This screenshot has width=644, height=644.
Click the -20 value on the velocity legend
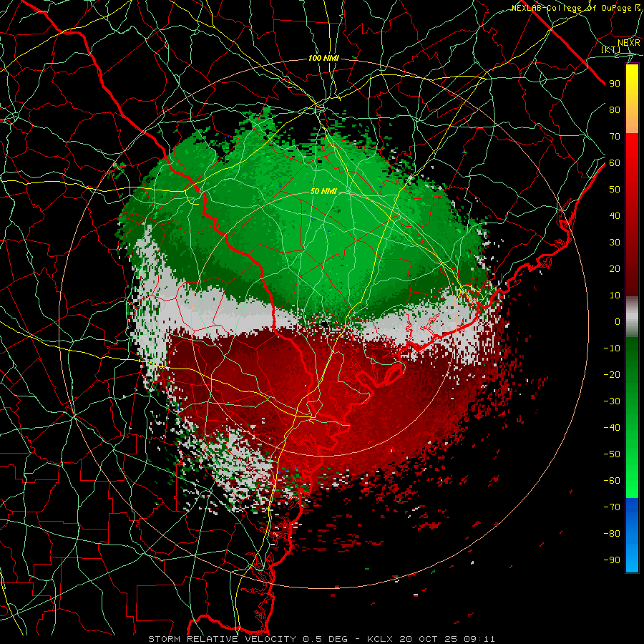click(612, 375)
